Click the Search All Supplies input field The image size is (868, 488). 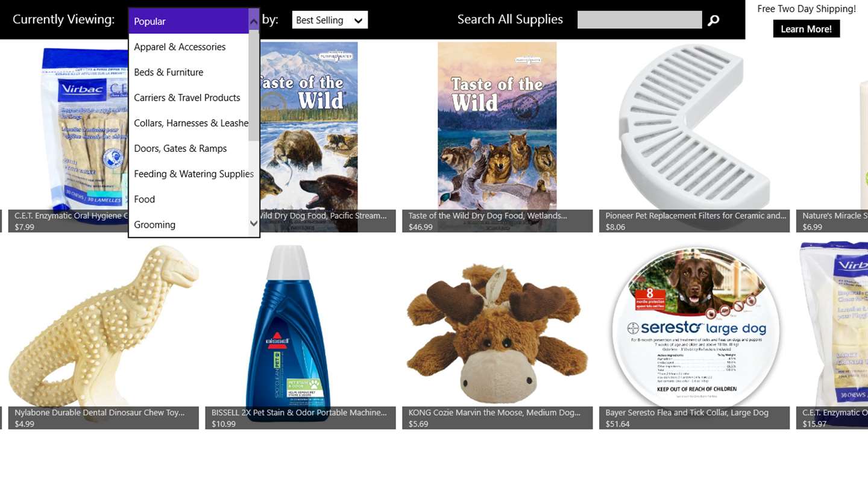coord(640,20)
